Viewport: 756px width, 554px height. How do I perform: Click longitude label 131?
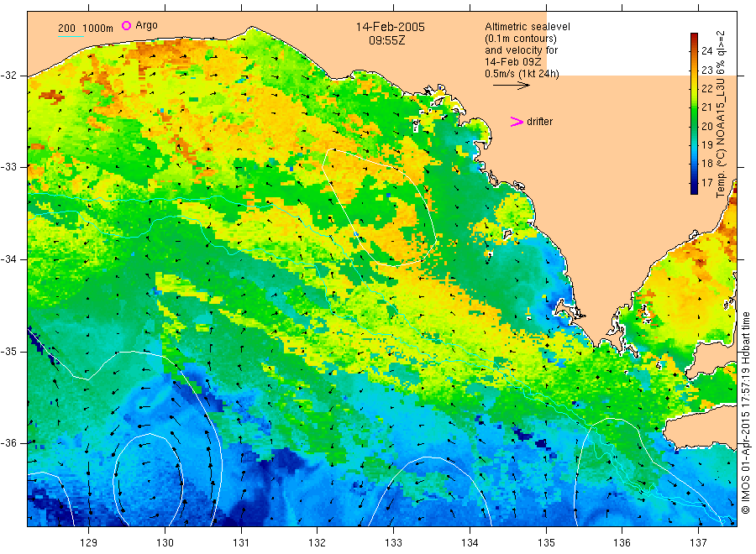(241, 543)
